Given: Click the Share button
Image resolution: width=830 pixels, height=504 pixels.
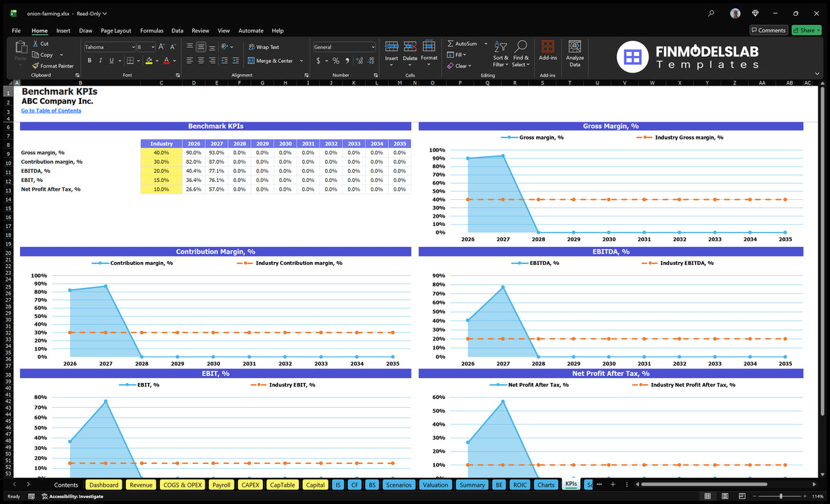Looking at the screenshot, I should click(x=806, y=30).
